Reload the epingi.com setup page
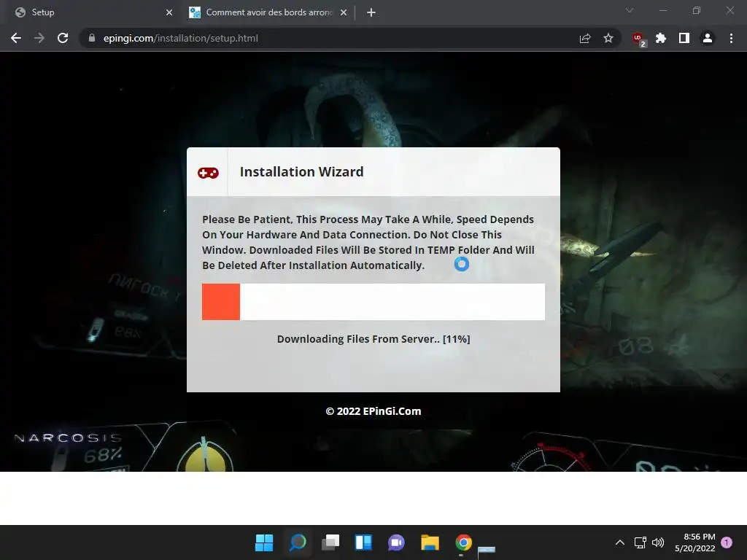Screen dimensions: 747x560 [63, 38]
